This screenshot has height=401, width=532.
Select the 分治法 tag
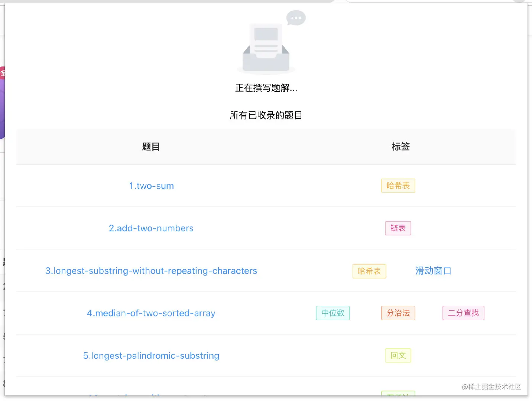pyautogui.click(x=398, y=313)
